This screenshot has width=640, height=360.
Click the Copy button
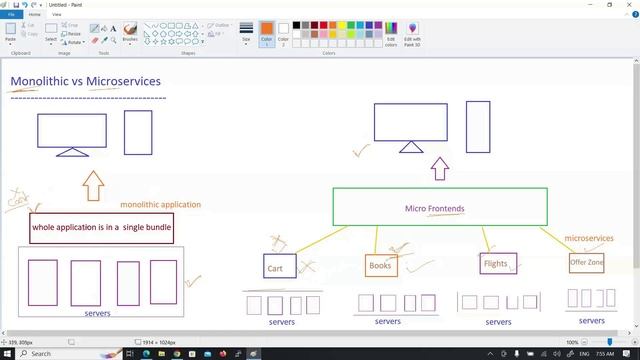pos(29,34)
